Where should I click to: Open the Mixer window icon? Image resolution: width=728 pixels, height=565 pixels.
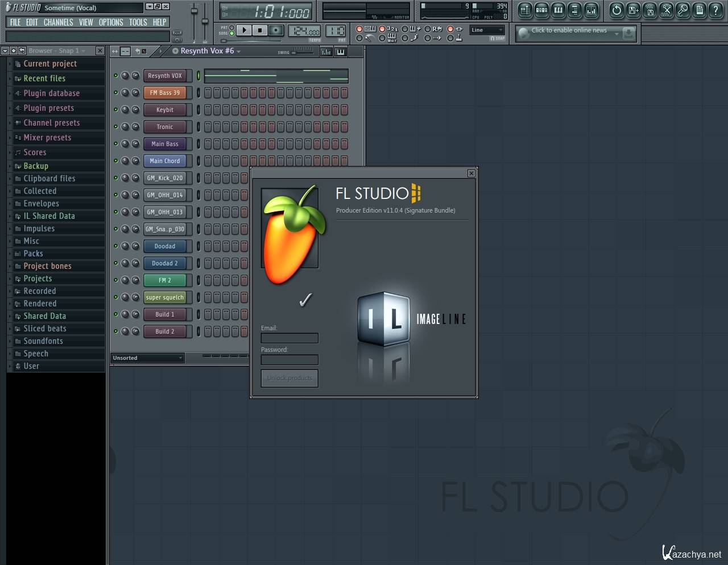[591, 10]
